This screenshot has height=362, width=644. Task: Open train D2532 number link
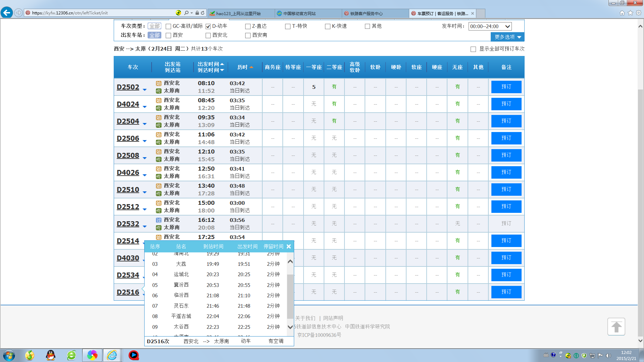tap(128, 224)
